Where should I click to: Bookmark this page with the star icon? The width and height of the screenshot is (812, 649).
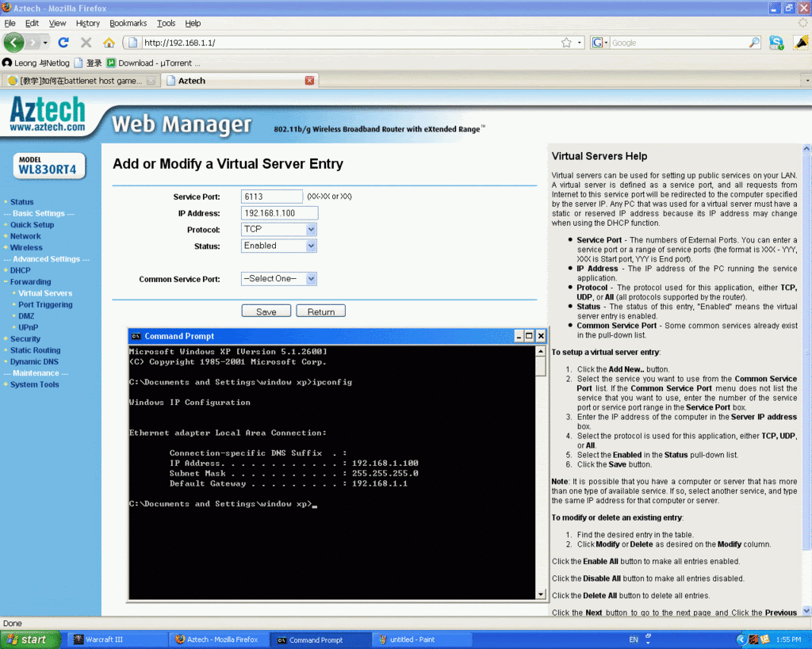pos(566,43)
